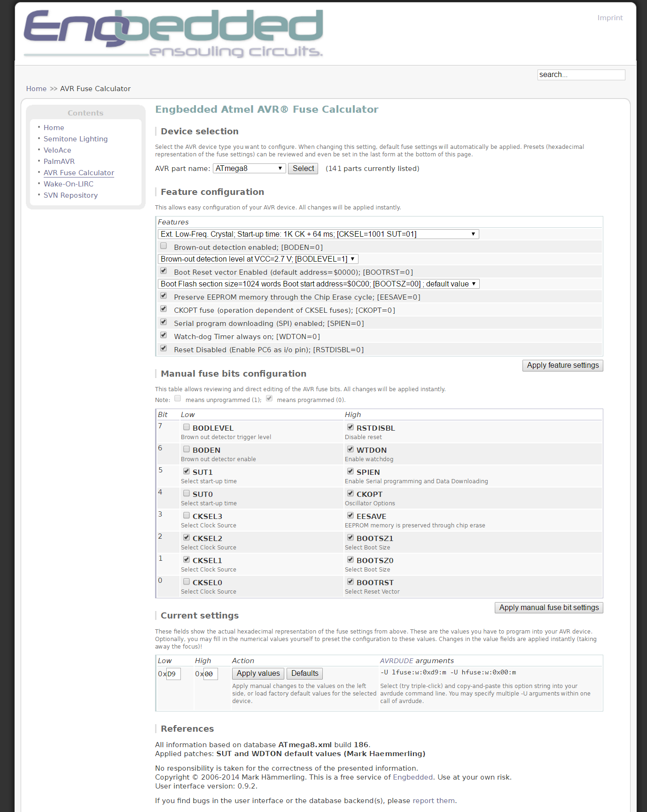Open Boot Flash section size dropdown
Screen dimensions: 647x812
(319, 284)
